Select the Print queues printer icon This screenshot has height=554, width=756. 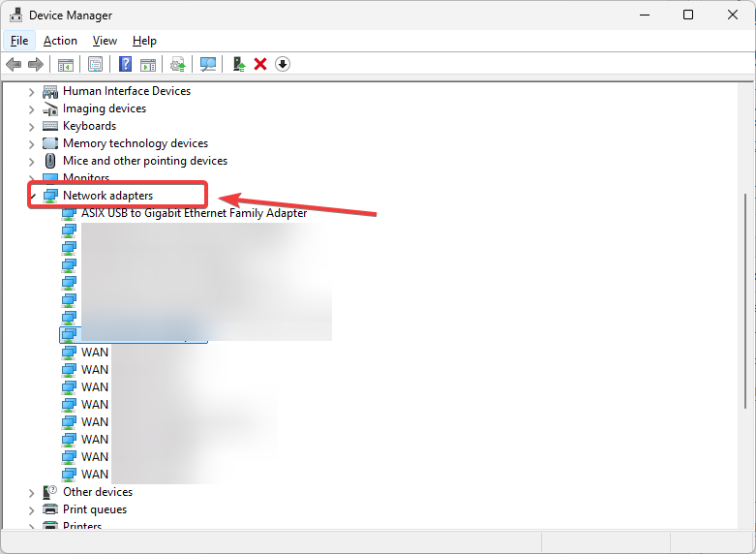[x=50, y=509]
